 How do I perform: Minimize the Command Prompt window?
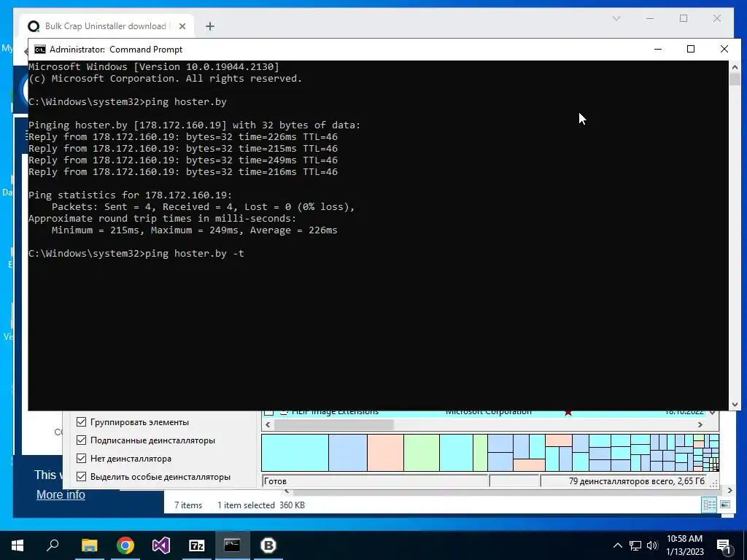tap(658, 49)
